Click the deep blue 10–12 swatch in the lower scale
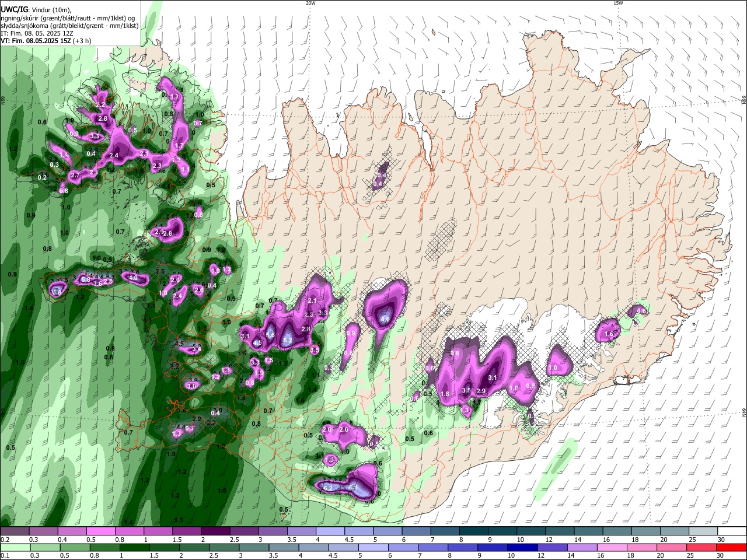 pos(523,547)
